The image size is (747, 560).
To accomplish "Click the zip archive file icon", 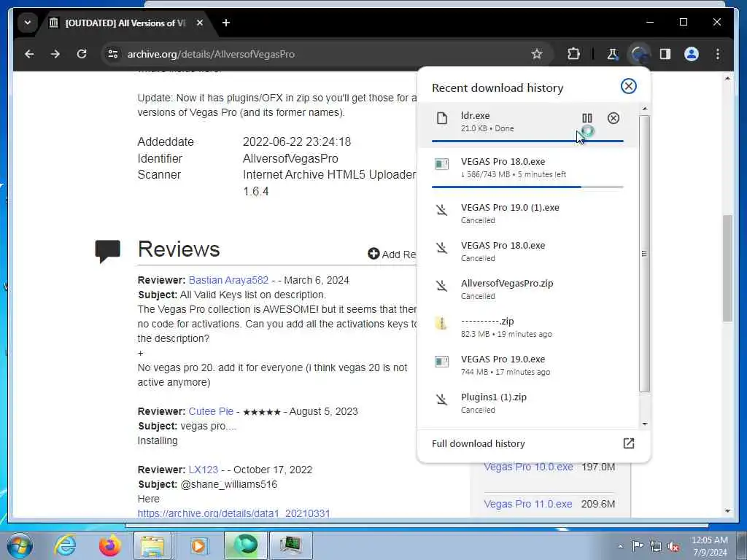I will [441, 323].
